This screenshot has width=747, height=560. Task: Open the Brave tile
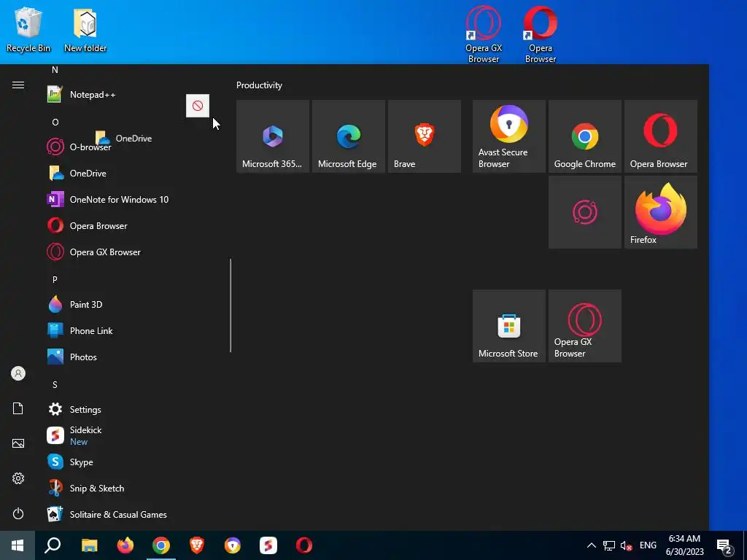click(425, 136)
